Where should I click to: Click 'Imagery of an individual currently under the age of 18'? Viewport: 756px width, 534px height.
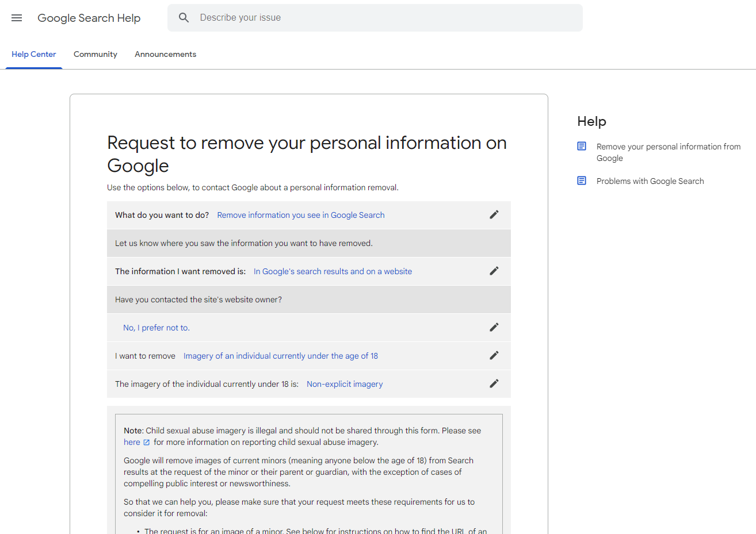[281, 356]
